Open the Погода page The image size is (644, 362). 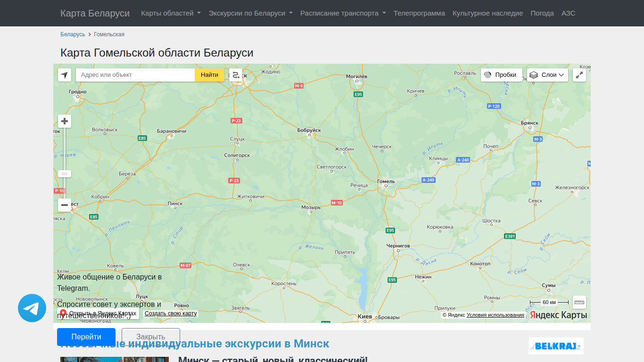pyautogui.click(x=542, y=13)
